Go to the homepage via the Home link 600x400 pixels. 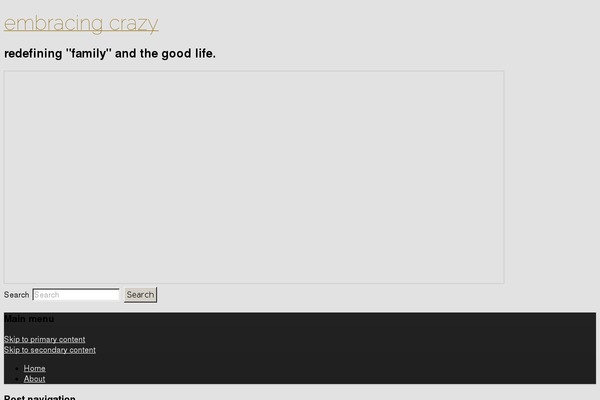coord(34,368)
